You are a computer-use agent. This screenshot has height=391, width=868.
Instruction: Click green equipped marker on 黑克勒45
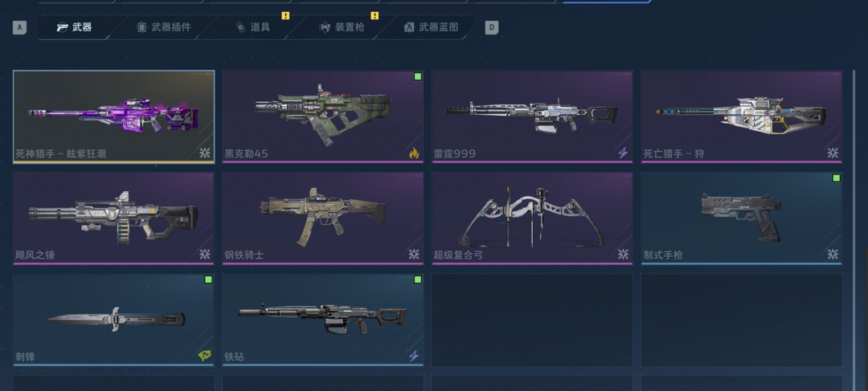(418, 76)
